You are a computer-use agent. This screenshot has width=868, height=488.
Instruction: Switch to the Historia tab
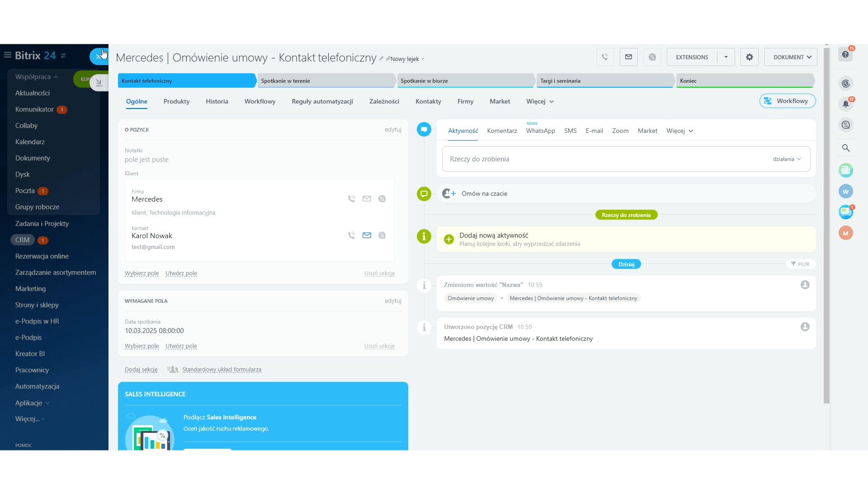pyautogui.click(x=217, y=102)
